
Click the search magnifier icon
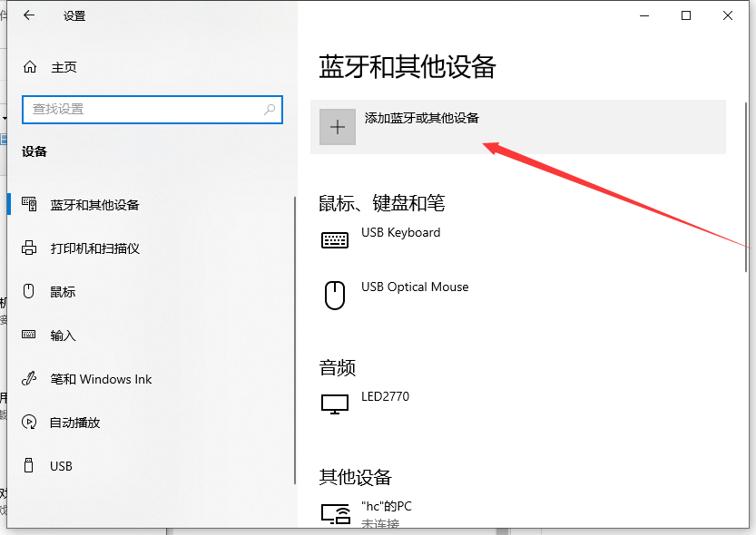point(270,109)
